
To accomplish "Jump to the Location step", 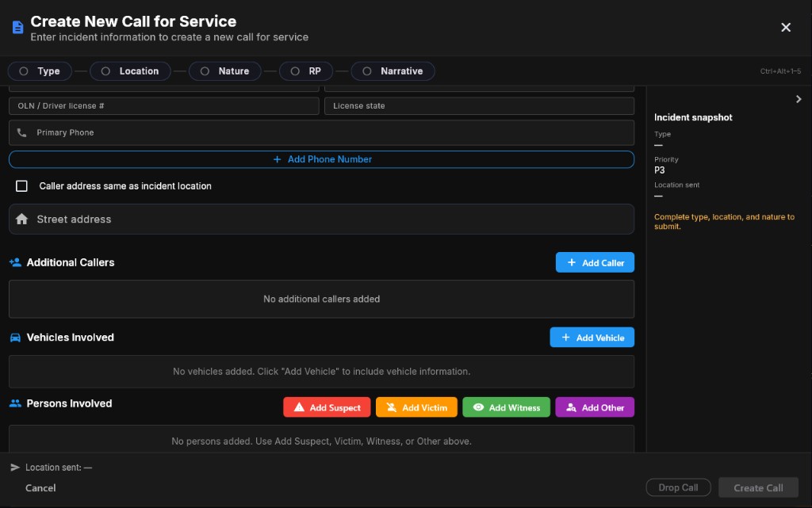I will [x=131, y=71].
